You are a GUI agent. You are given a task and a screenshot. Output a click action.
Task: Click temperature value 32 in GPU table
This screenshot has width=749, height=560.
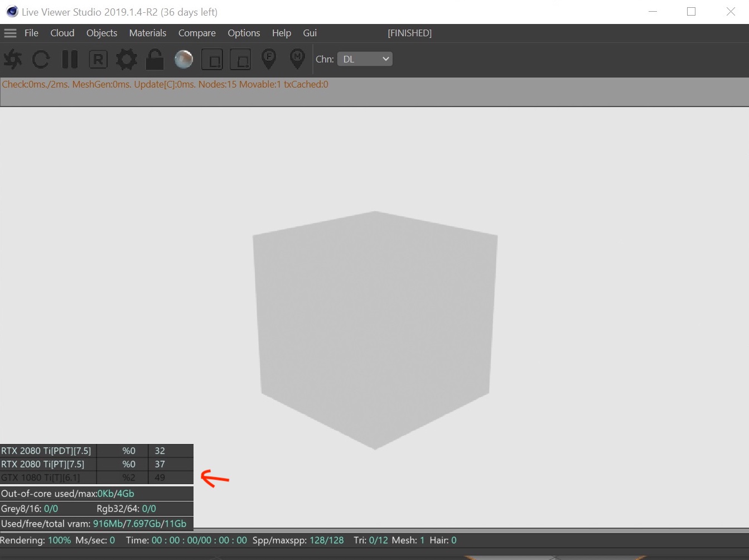[160, 451]
